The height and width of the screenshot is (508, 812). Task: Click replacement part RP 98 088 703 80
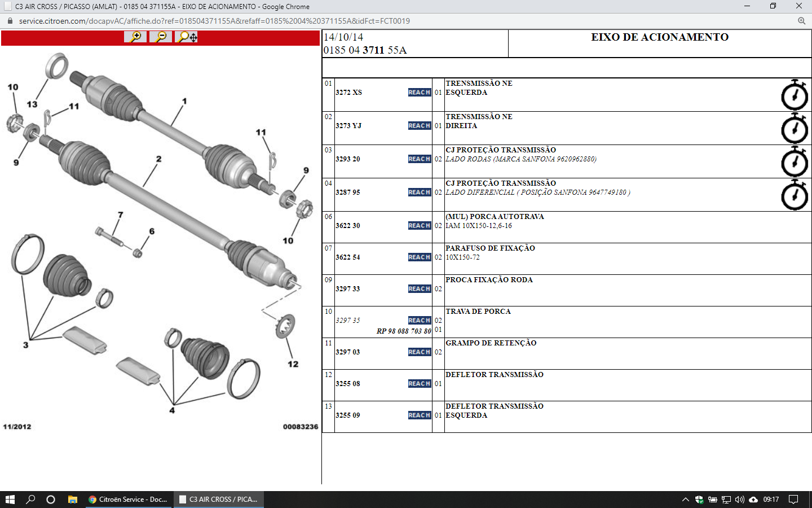coord(404,331)
